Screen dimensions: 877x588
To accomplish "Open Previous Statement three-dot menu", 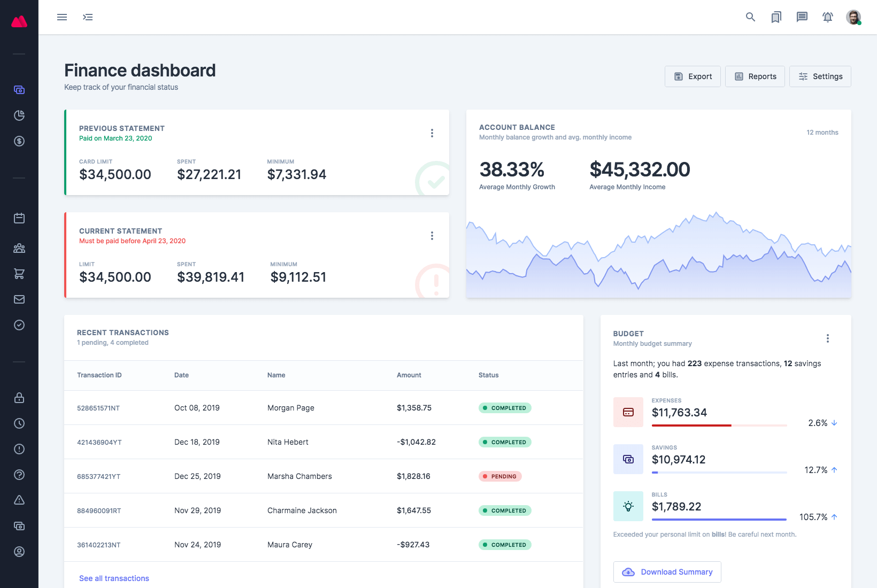I will (432, 133).
